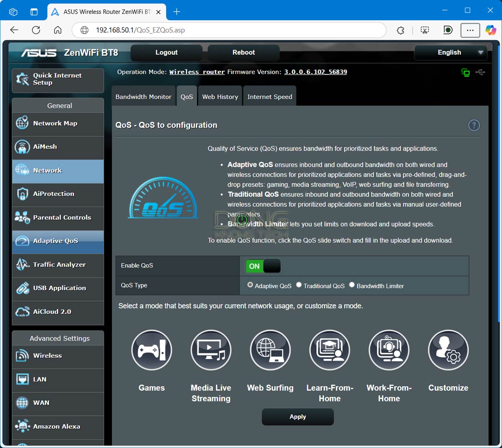Click the screenshot tool icon in toolbar
The height and width of the screenshot is (448, 502).
tap(425, 30)
